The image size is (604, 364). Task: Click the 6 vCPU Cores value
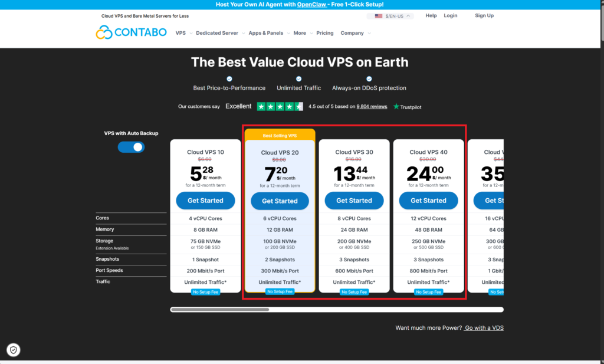280,218
